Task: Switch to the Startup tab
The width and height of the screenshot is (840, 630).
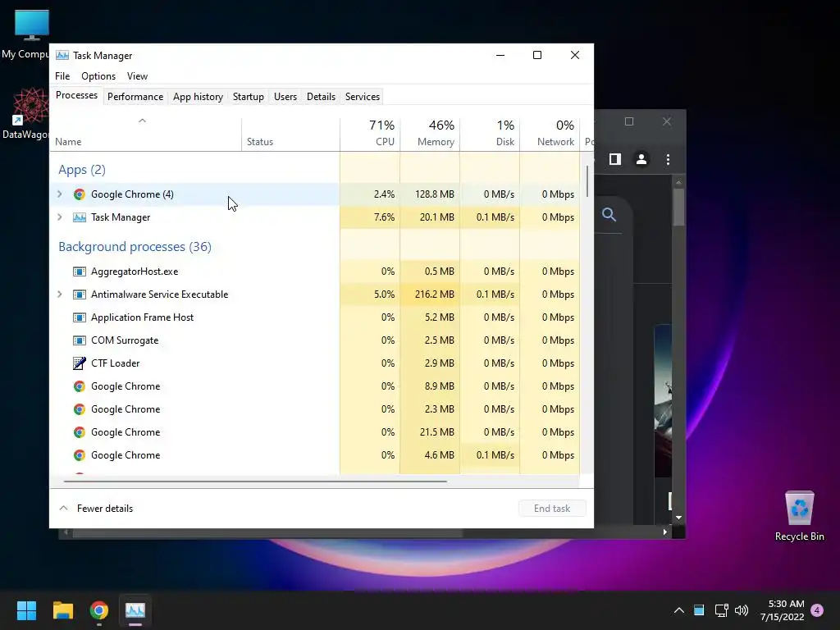Action: tap(248, 97)
